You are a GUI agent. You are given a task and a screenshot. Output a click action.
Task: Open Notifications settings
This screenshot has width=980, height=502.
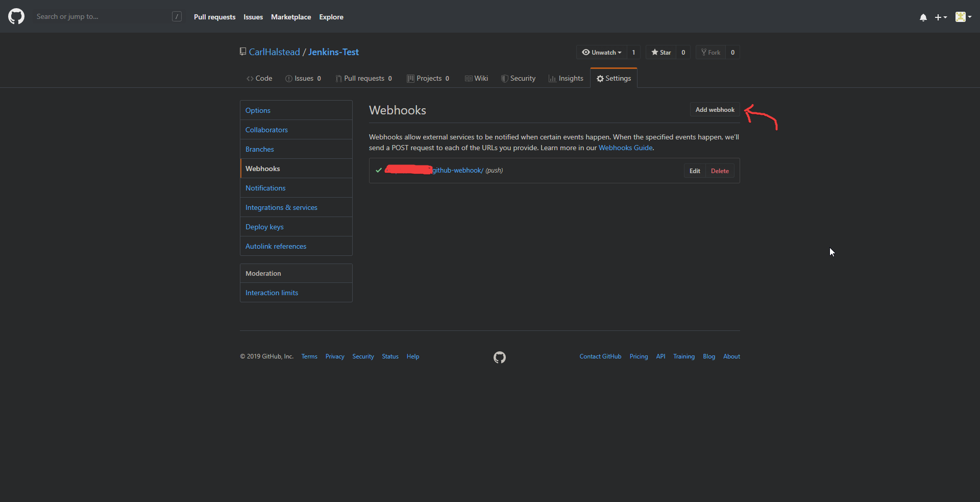(x=296, y=188)
